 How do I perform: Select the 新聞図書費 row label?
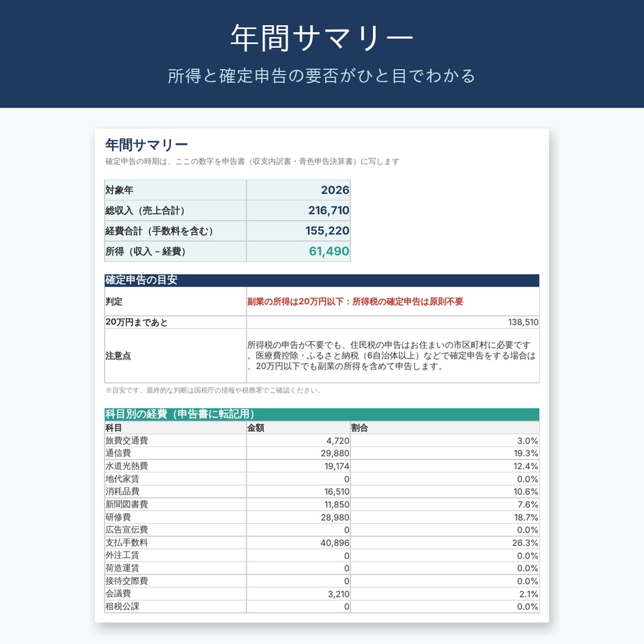(x=126, y=504)
